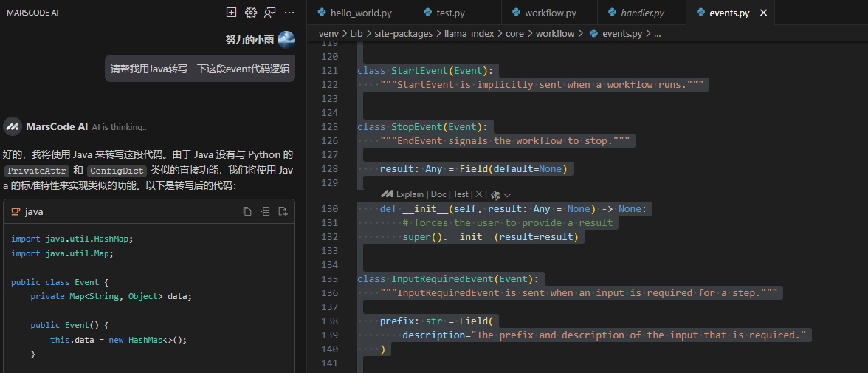Click the user avatar of 努力的小雨

coord(286,40)
